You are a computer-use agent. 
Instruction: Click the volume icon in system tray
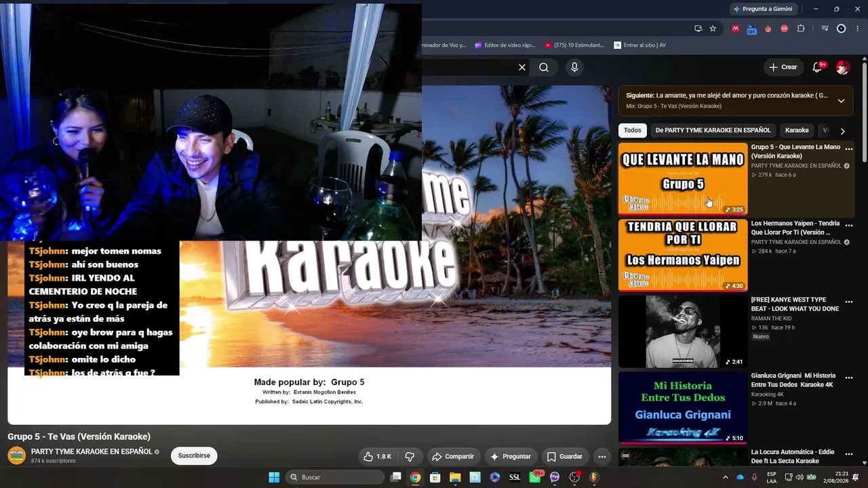800,477
